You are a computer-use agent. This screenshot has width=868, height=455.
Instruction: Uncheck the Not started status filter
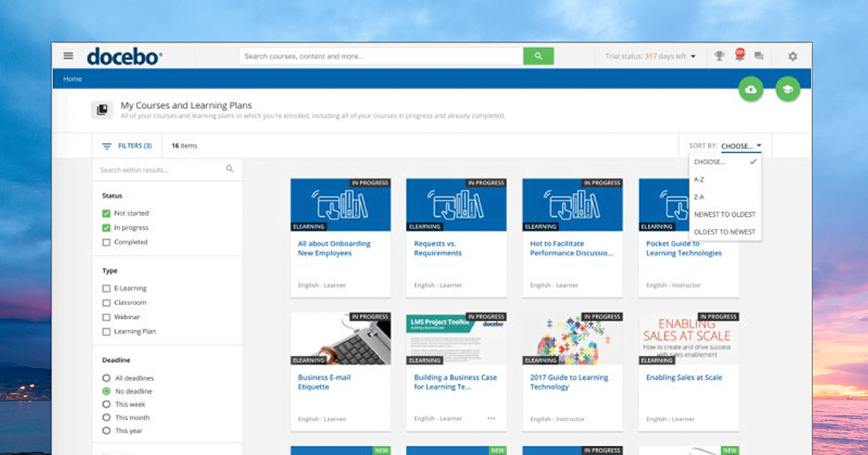click(107, 214)
